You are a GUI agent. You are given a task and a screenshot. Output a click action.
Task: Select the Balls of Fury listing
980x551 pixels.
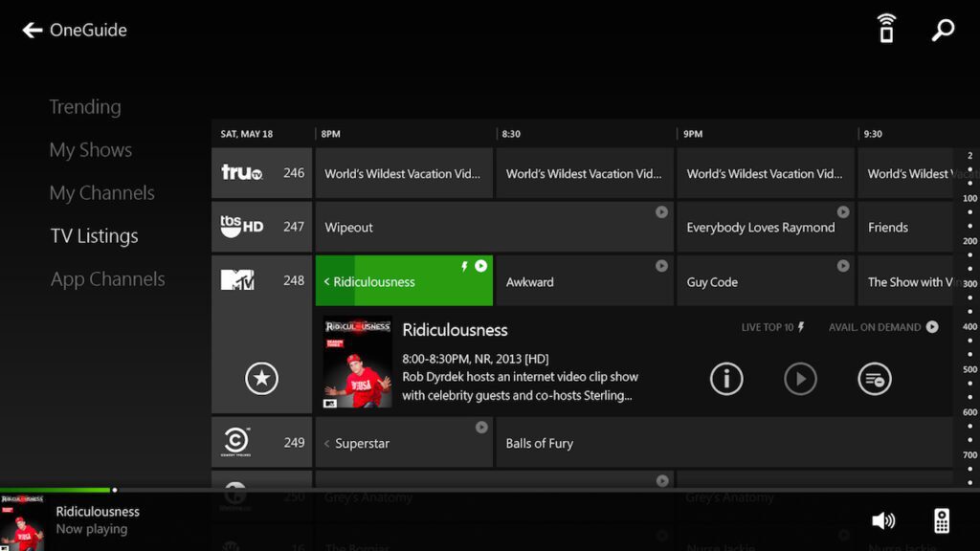(724, 442)
